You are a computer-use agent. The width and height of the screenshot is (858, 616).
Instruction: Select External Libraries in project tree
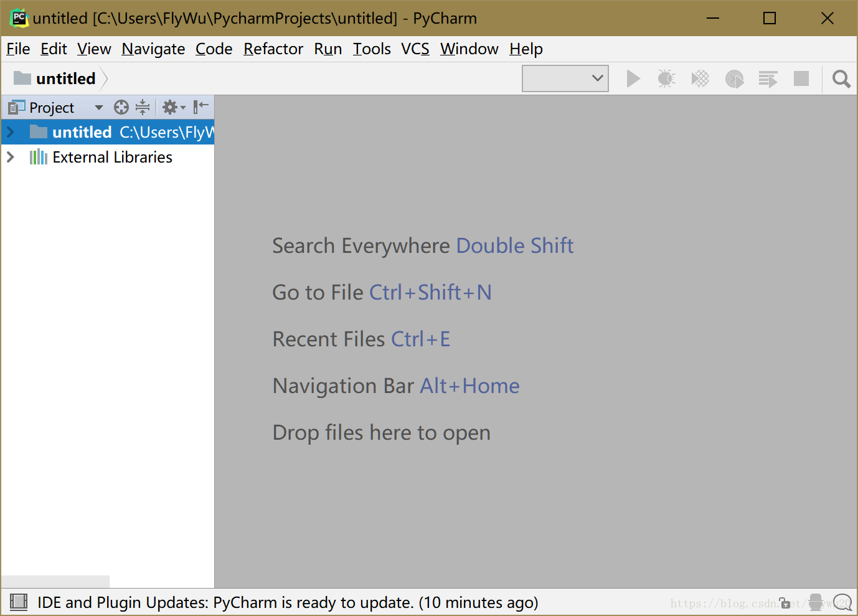click(x=112, y=157)
